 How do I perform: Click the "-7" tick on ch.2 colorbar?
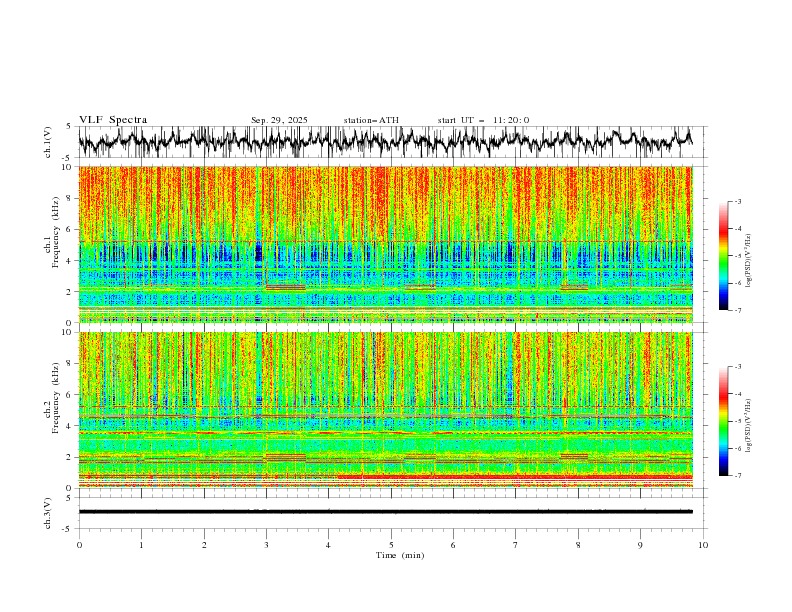click(738, 475)
